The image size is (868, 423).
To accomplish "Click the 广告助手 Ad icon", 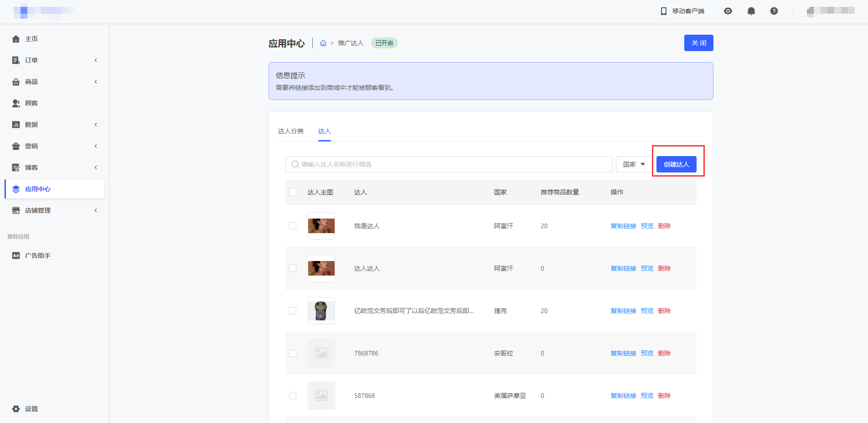I will (16, 256).
